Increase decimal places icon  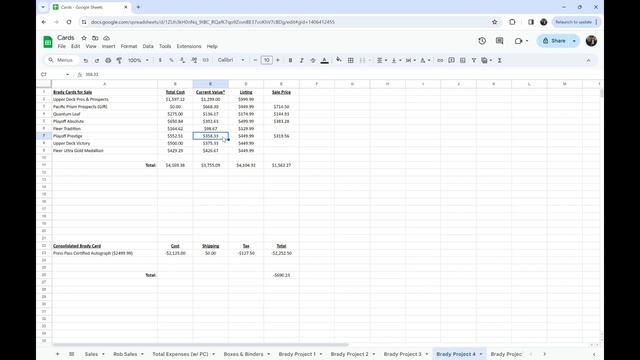tap(194, 60)
